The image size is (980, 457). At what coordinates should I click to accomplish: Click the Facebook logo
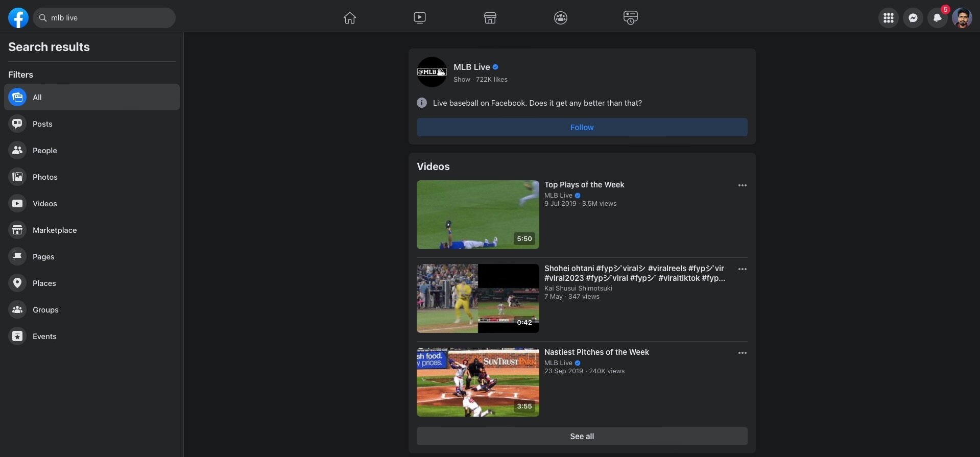coord(18,18)
